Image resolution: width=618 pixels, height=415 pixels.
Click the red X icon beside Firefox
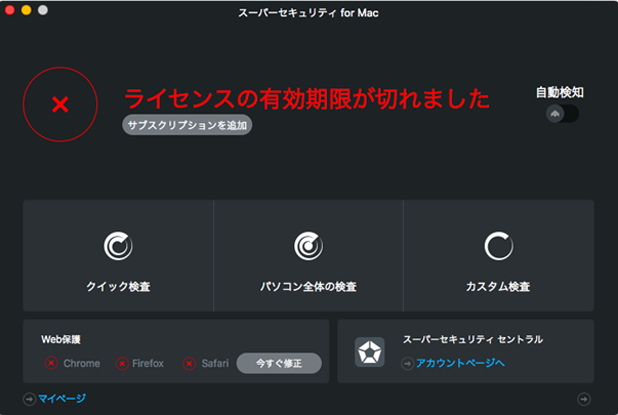click(x=122, y=363)
